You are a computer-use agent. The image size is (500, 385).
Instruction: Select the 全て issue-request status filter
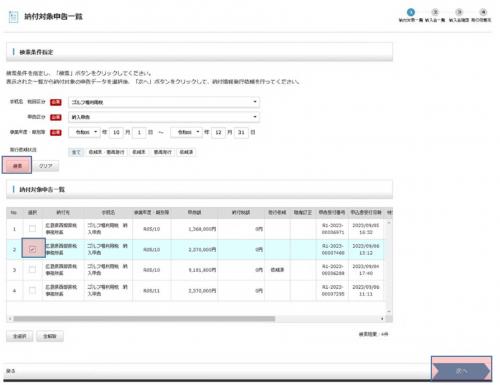tap(76, 152)
